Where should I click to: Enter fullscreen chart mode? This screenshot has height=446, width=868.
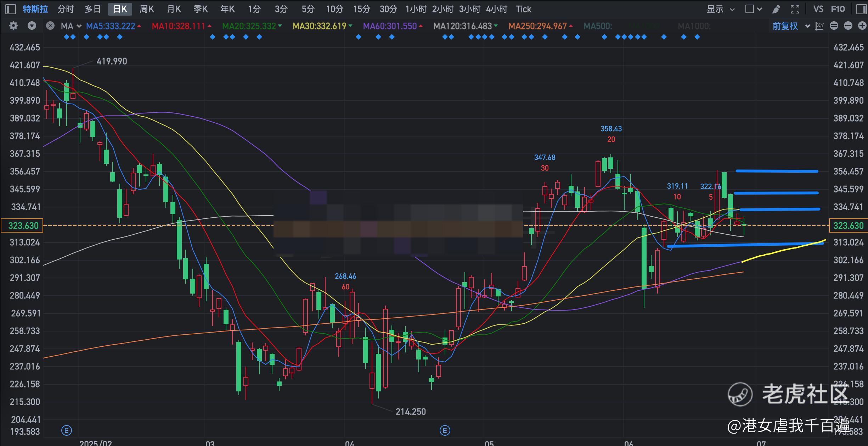(x=795, y=9)
